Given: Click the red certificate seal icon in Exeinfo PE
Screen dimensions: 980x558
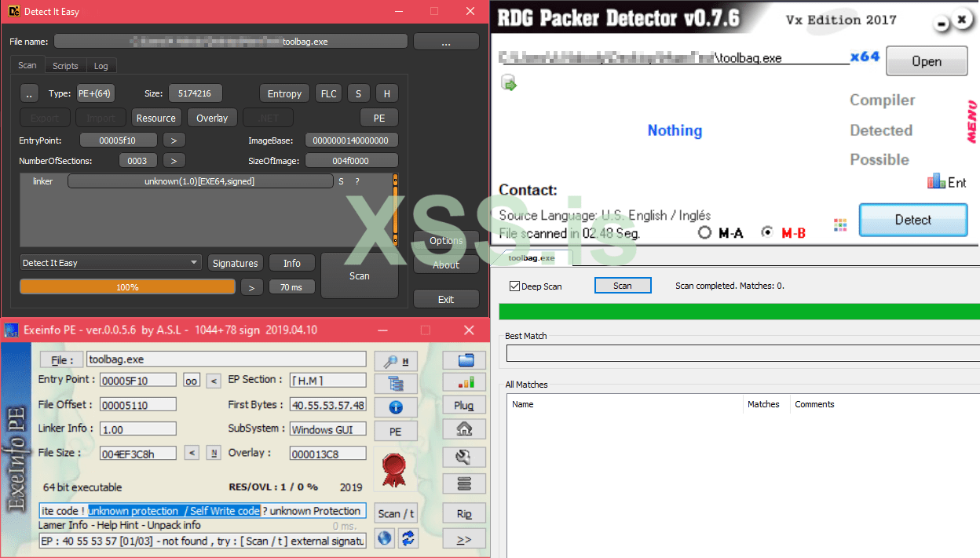Looking at the screenshot, I should coord(394,469).
